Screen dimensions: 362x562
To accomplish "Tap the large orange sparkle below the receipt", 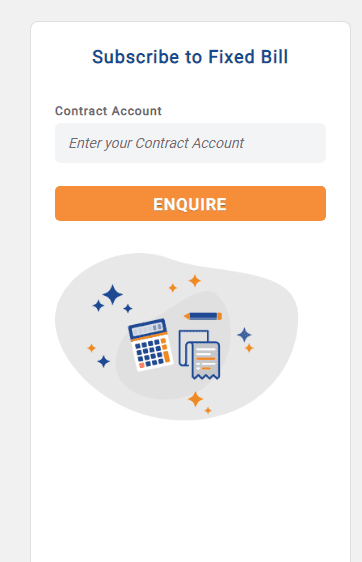I will 195,399.
